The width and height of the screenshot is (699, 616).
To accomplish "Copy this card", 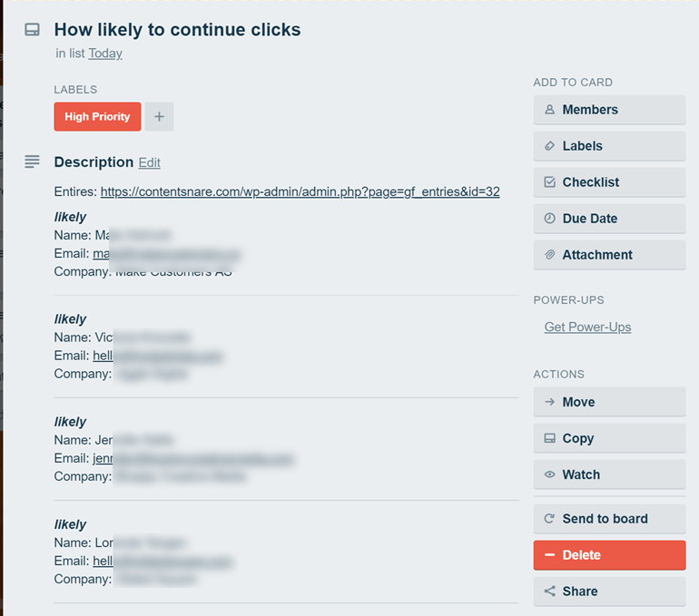I will point(609,438).
